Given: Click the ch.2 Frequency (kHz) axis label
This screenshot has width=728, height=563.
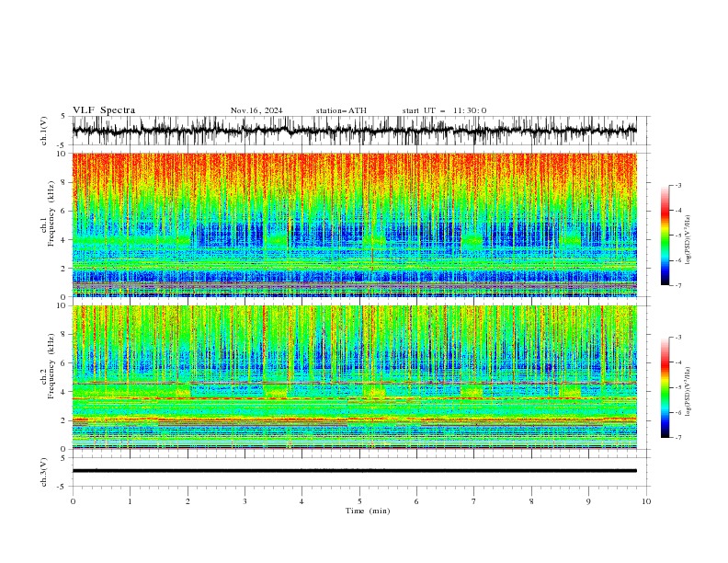Looking at the screenshot, I should pos(48,365).
